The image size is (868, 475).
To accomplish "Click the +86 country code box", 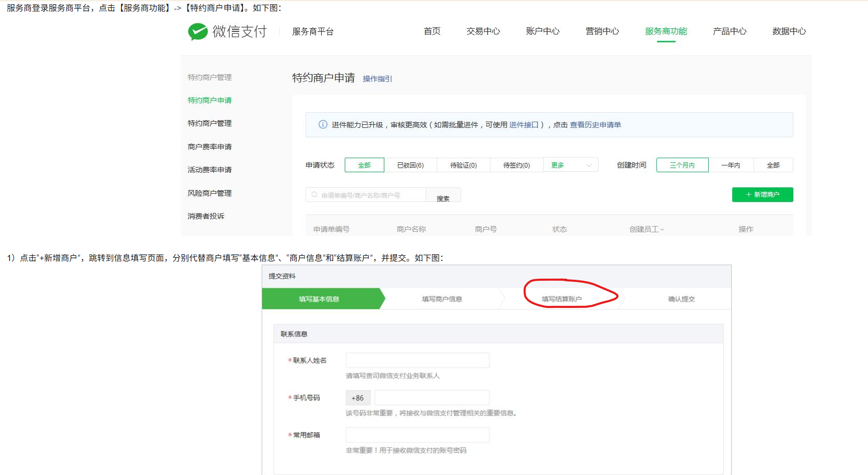I will click(x=358, y=398).
